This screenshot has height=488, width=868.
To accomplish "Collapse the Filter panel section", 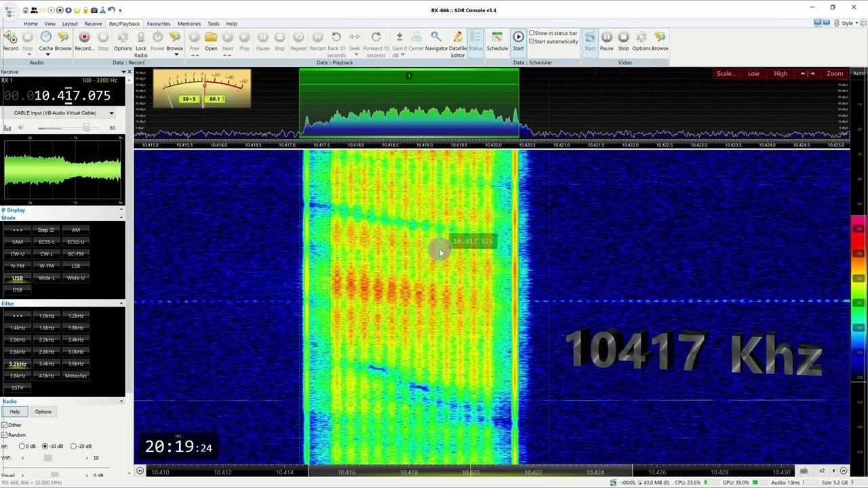I will 121,304.
